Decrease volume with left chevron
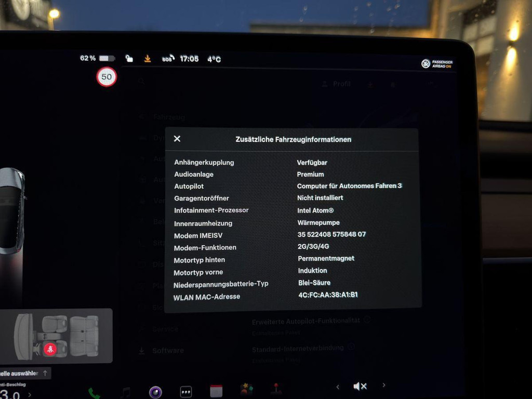This screenshot has height=399, width=532. (x=338, y=387)
